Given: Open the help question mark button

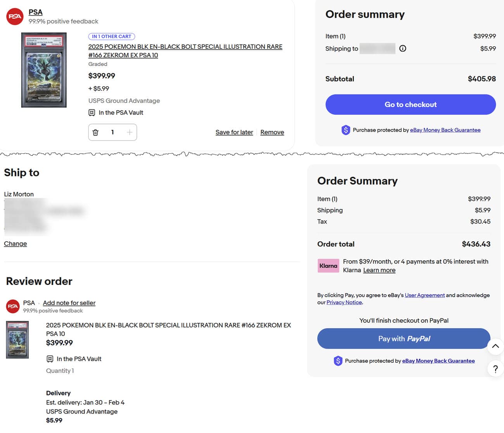Looking at the screenshot, I should (x=495, y=369).
